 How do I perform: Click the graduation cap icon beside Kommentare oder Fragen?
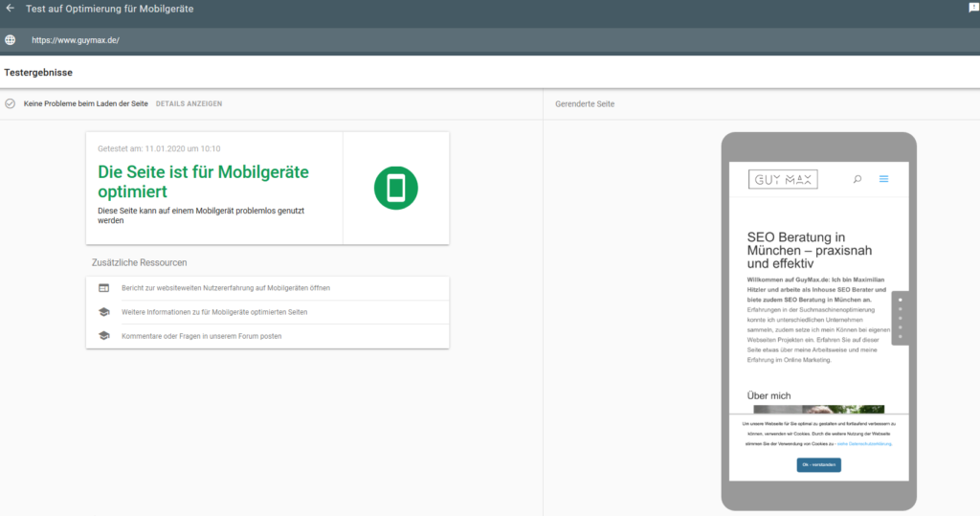coord(103,336)
